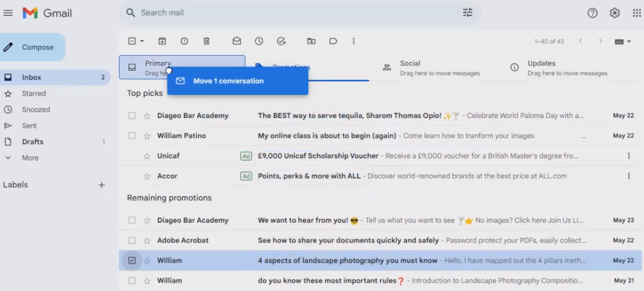Screen dimensions: 644x291
Task: Star the William Patino email
Action: tap(147, 136)
